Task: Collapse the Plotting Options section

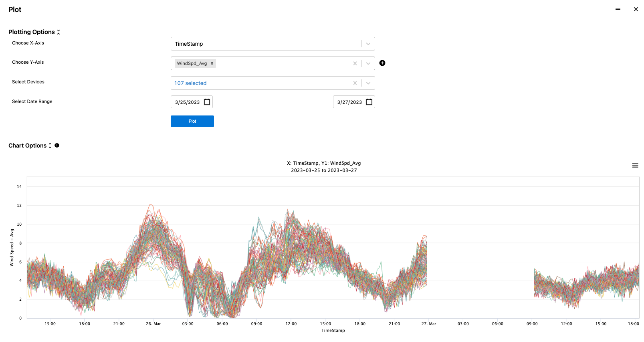Action: (x=59, y=32)
